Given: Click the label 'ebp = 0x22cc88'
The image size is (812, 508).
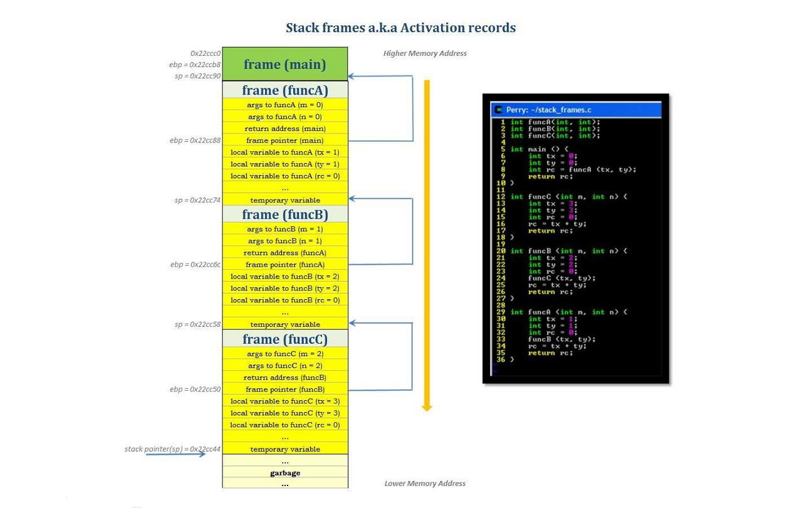Looking at the screenshot, I should (x=195, y=140).
